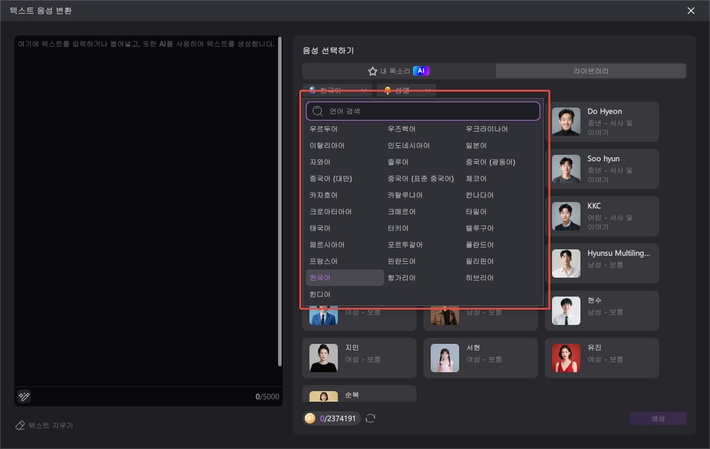
Task: Select 힌디어 at the bottom of list
Action: coord(320,294)
